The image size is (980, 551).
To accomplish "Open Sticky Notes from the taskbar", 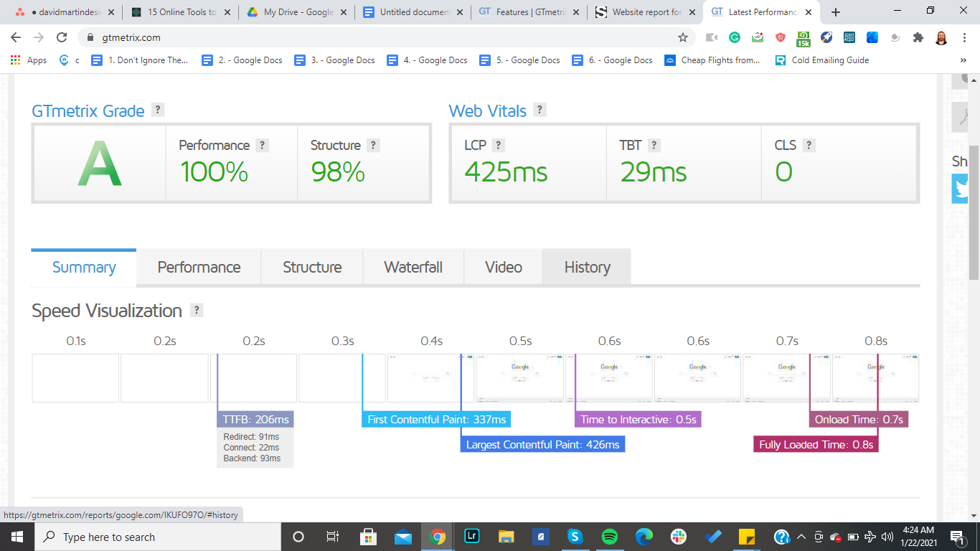I will coord(747,537).
